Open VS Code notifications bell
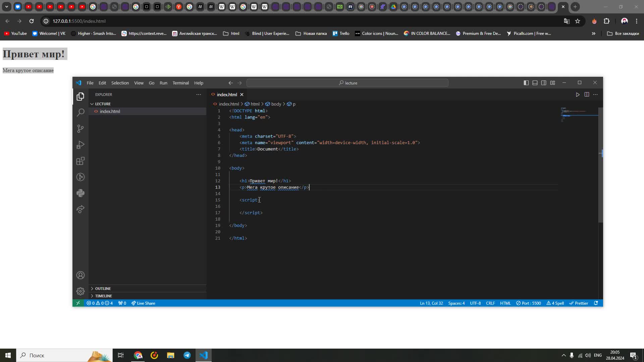 click(x=596, y=303)
